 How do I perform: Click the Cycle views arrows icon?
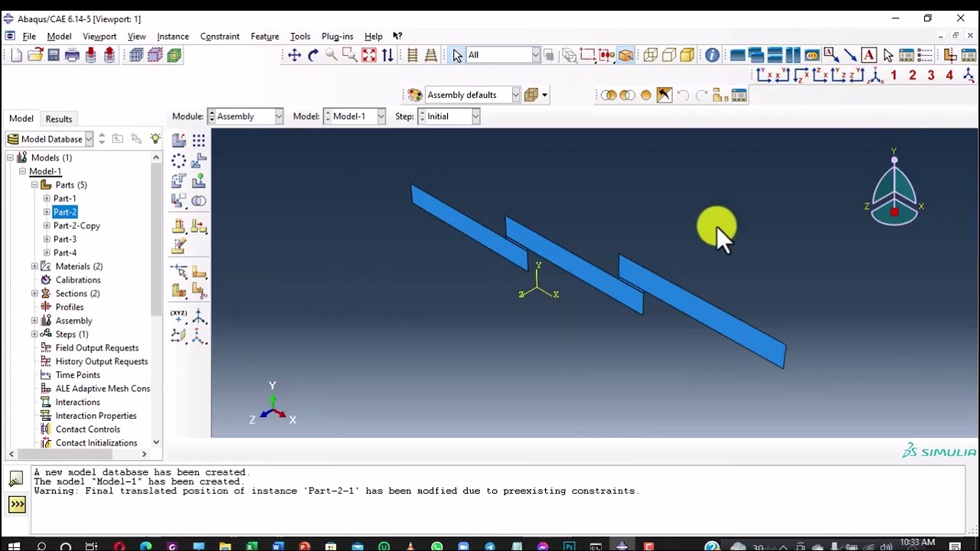[x=387, y=55]
